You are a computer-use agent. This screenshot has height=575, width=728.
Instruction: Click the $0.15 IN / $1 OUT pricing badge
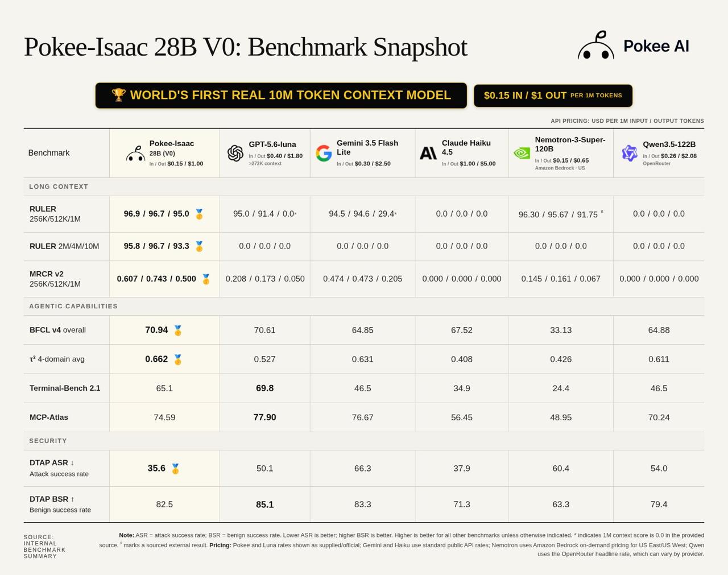tap(553, 96)
